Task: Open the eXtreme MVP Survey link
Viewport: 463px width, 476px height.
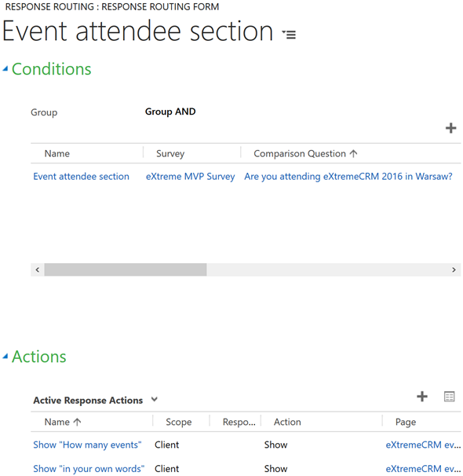Action: [190, 177]
